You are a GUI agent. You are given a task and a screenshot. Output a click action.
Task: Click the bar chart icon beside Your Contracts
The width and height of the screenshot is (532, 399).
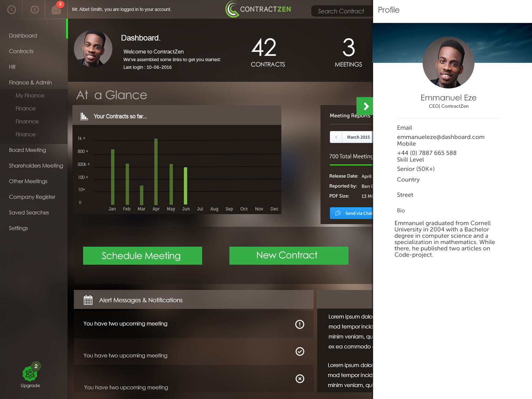[84, 116]
